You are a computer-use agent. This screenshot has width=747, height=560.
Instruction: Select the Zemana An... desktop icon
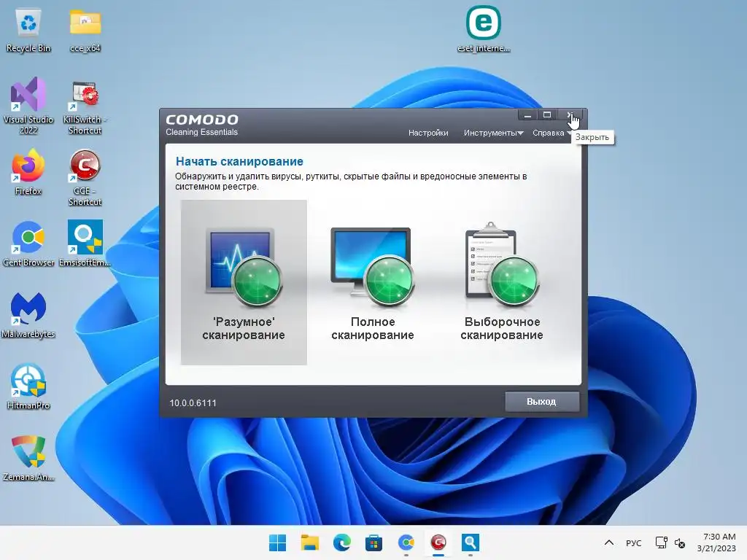pos(28,458)
